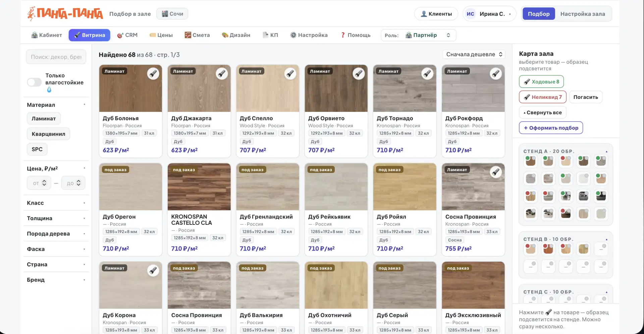The image size is (644, 334).
Task: Switch to the Смета tab
Action: coord(197,35)
